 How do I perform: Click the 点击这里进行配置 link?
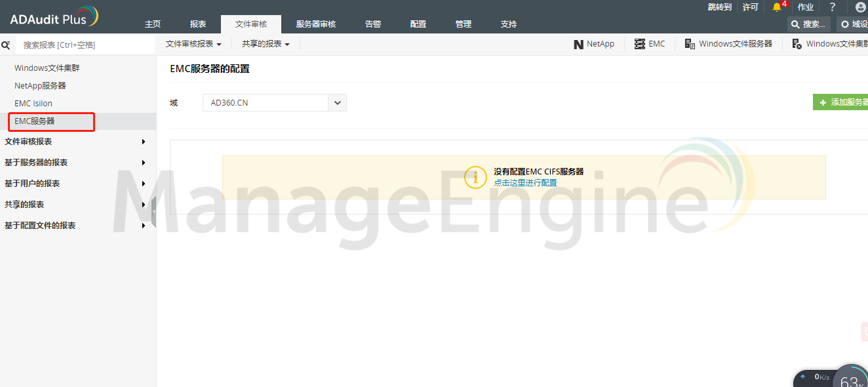coord(525,183)
